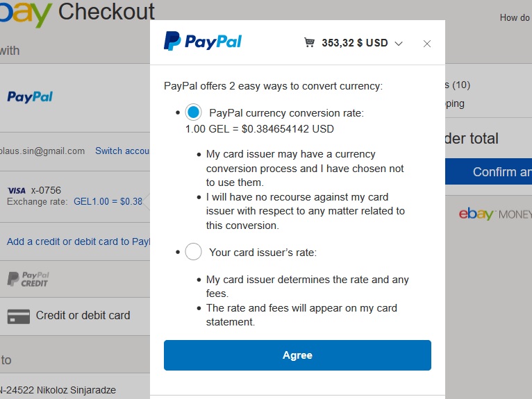Choose the PayPal Credit payment option
Screen dimensions: 532x399
pyautogui.click(x=28, y=279)
